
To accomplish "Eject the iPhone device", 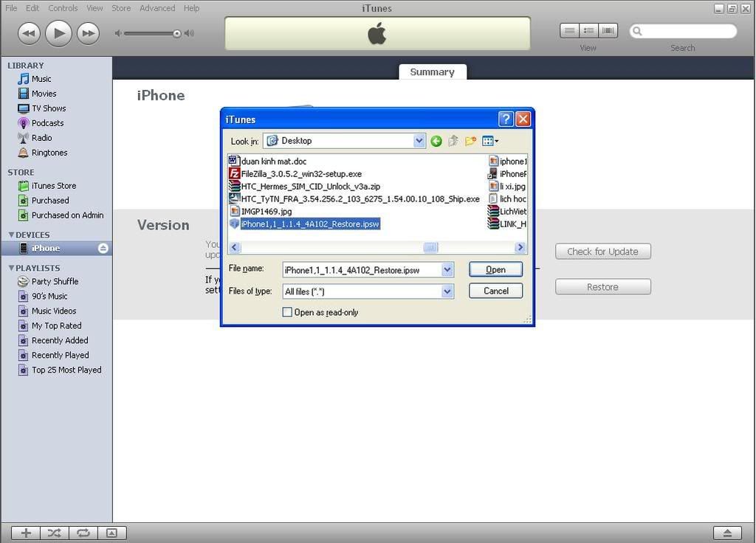I will (103, 248).
